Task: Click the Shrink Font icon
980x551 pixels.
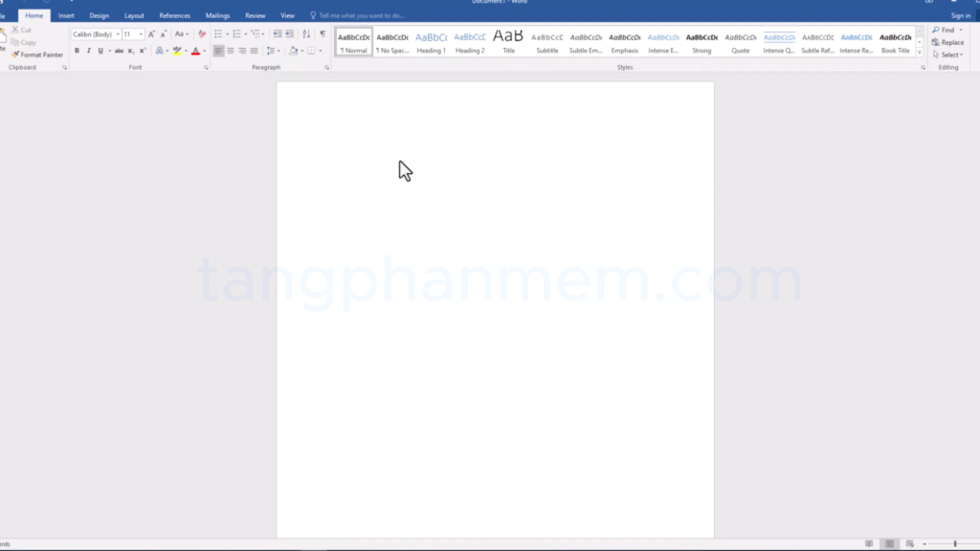Action: 163,34
